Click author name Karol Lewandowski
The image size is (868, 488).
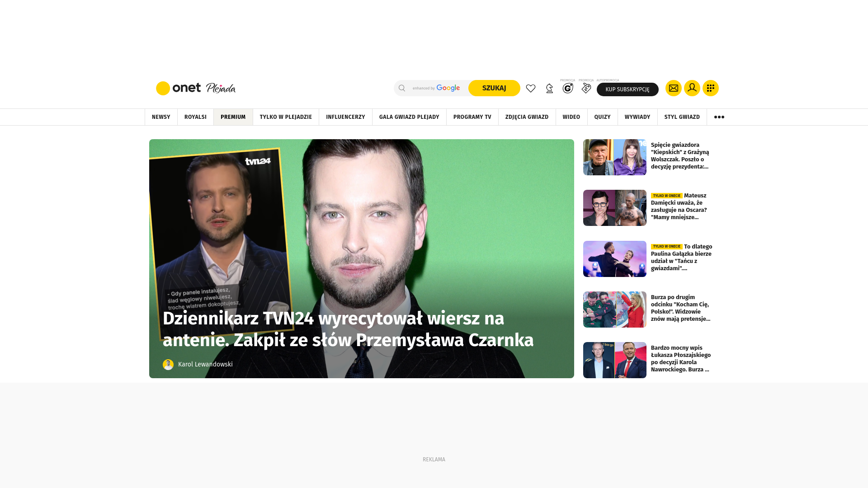[205, 365]
